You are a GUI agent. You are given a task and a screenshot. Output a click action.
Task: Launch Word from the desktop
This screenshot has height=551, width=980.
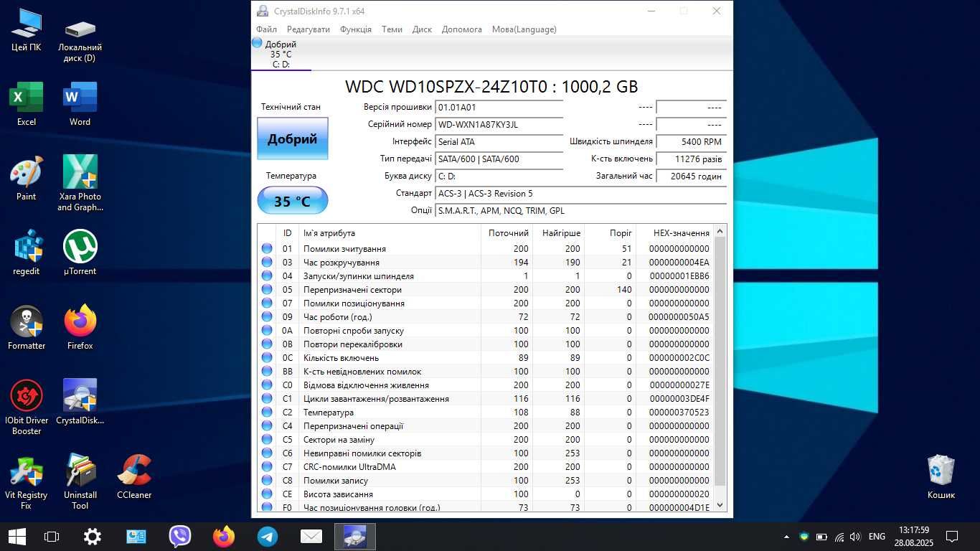80,104
